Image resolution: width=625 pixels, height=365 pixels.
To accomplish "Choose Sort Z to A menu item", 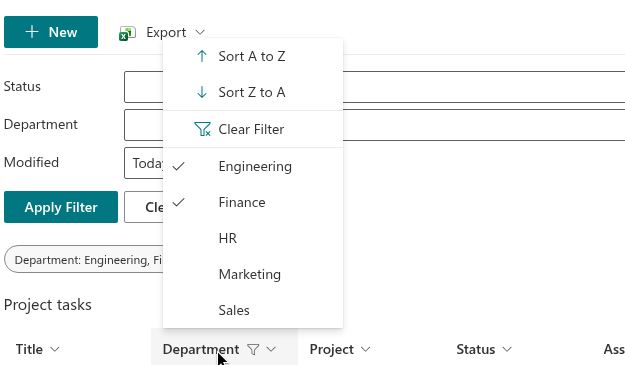I will point(253,92).
